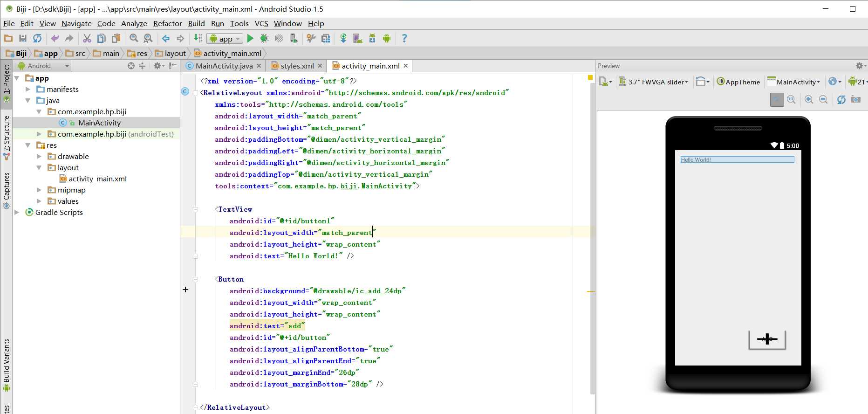
Task: Expand Gradle Scripts node
Action: point(17,212)
